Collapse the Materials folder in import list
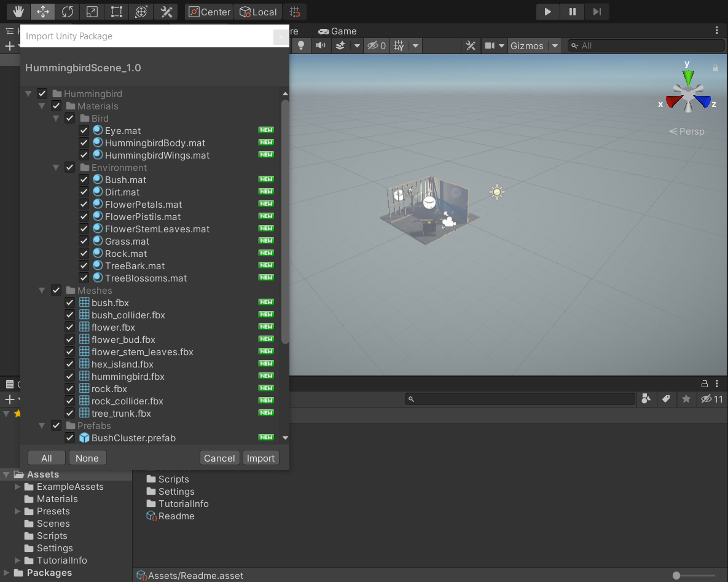Image resolution: width=728 pixels, height=582 pixels. coord(42,106)
